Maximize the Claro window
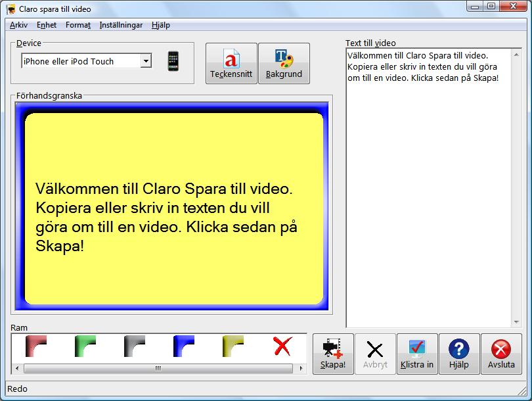Image resolution: width=532 pixels, height=401 pixels. [x=491, y=6]
